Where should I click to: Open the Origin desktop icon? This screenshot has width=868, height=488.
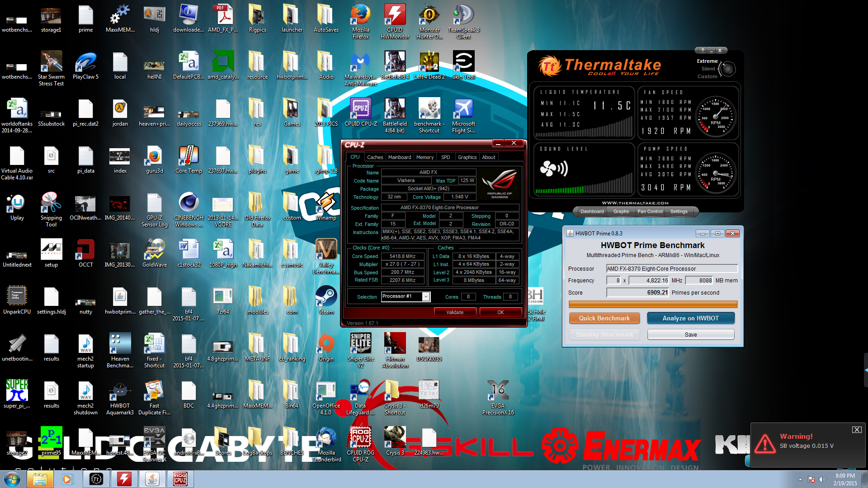coord(326,347)
